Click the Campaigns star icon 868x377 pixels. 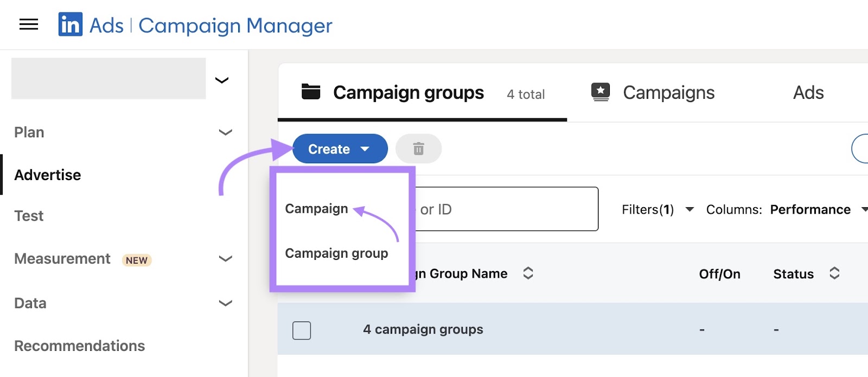click(599, 92)
